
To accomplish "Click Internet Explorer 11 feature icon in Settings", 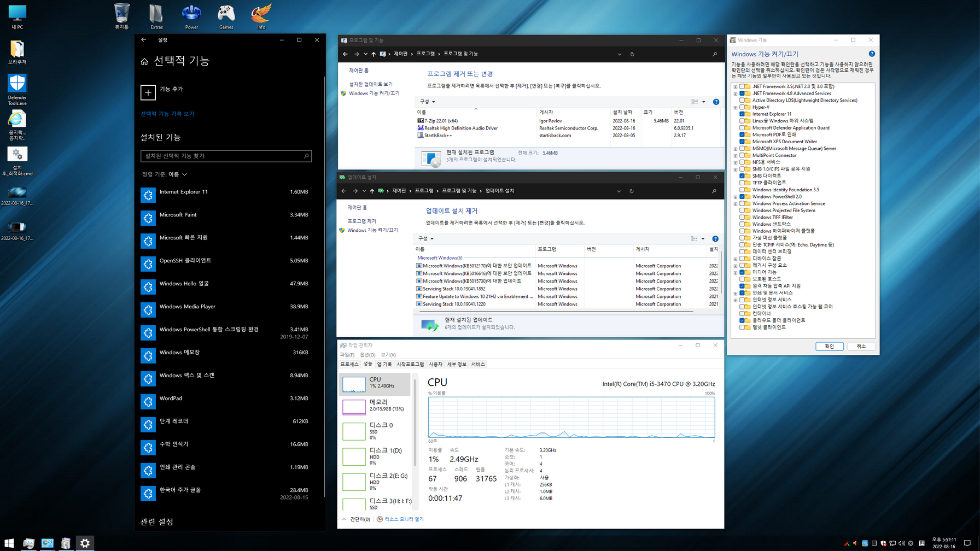I will pos(148,195).
